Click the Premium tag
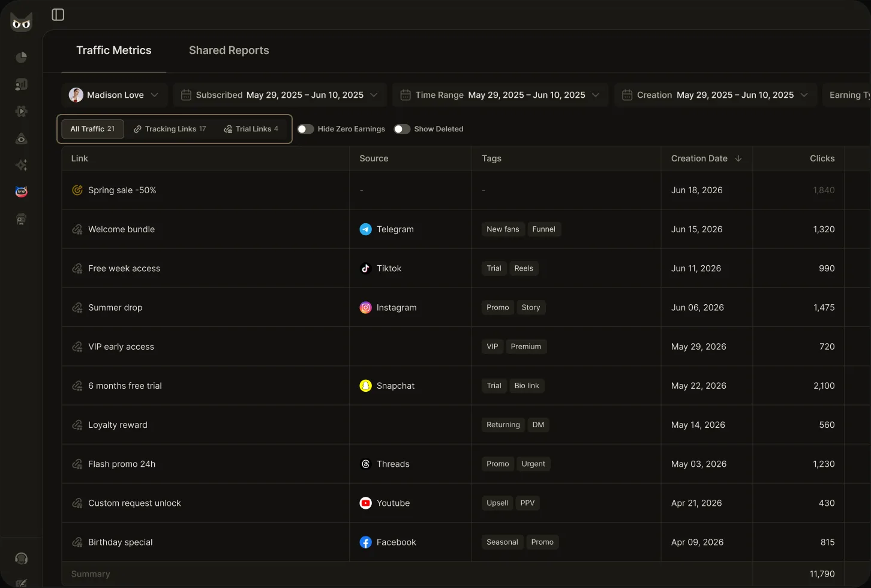 (526, 347)
